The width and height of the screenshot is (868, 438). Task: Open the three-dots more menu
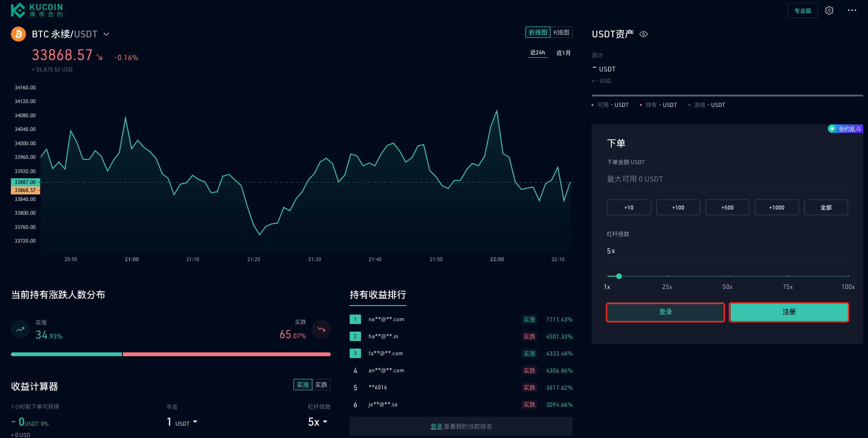tap(852, 10)
